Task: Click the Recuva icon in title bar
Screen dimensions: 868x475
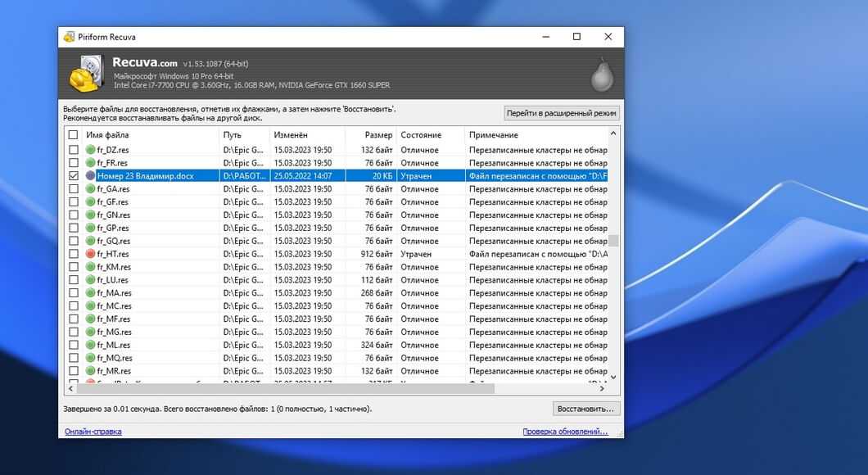Action: click(x=68, y=37)
